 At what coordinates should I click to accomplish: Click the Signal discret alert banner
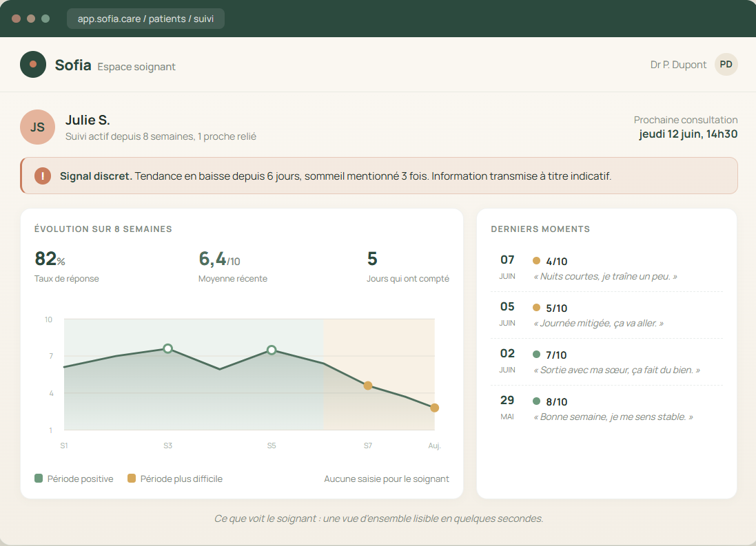pos(379,176)
